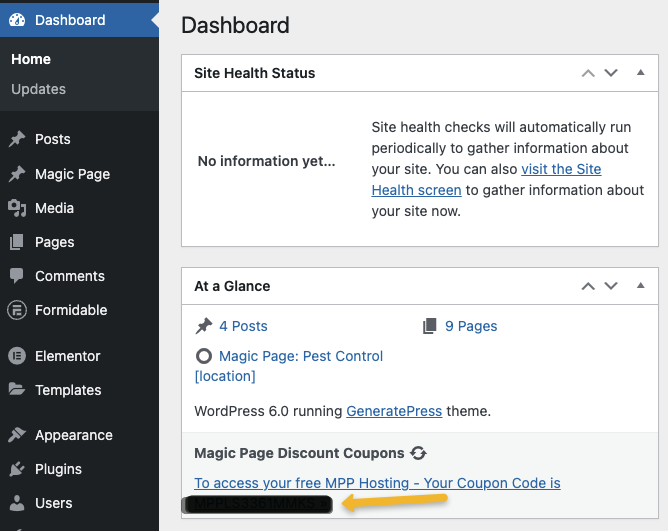
Task: Click the Users person icon
Action: pos(17,503)
